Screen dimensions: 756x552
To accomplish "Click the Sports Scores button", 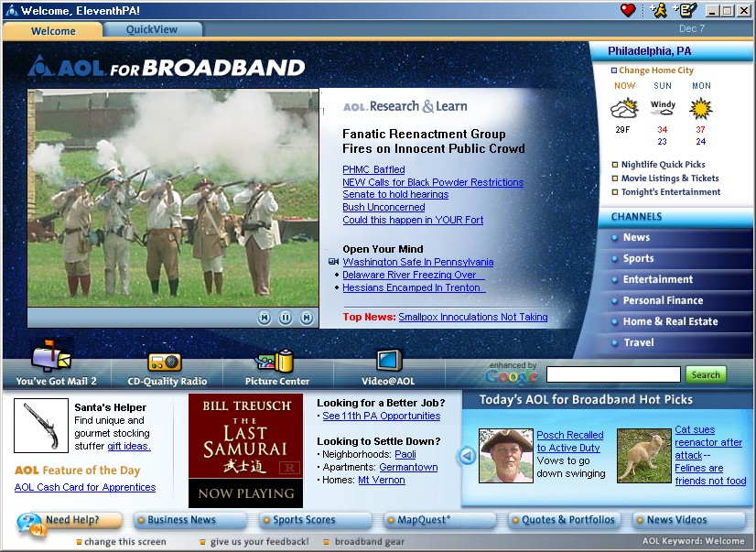I will pos(316,520).
